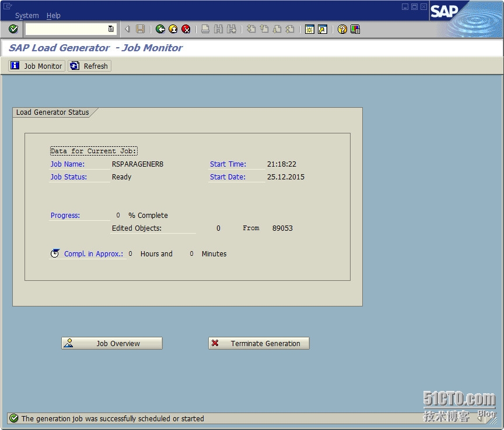
Task: Click the status bar success checkmark icon
Action: coord(14,418)
